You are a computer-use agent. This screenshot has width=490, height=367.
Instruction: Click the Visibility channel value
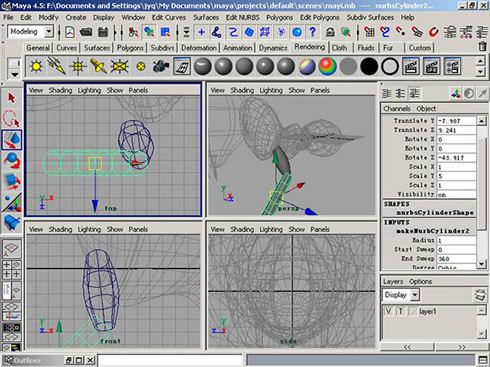(x=456, y=194)
